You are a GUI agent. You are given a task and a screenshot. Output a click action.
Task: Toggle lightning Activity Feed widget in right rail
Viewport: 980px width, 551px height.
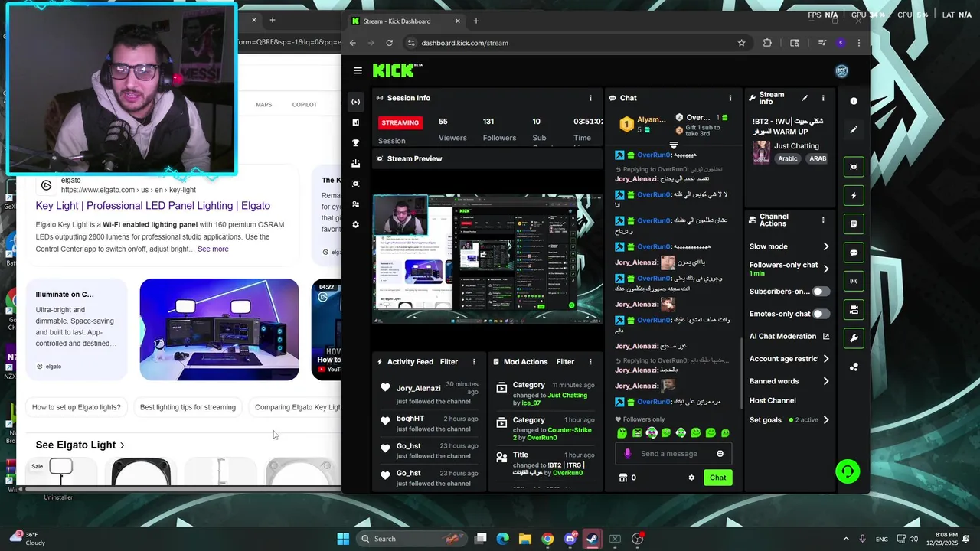coord(854,196)
